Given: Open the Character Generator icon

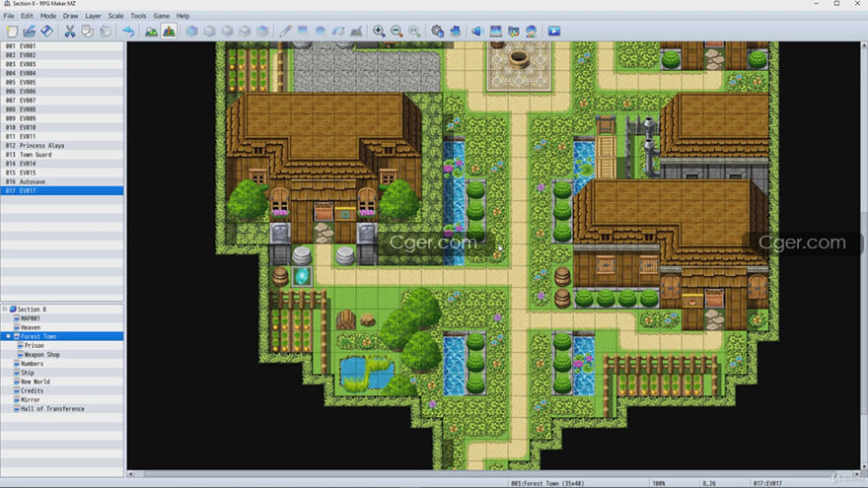Looking at the screenshot, I should point(532,31).
